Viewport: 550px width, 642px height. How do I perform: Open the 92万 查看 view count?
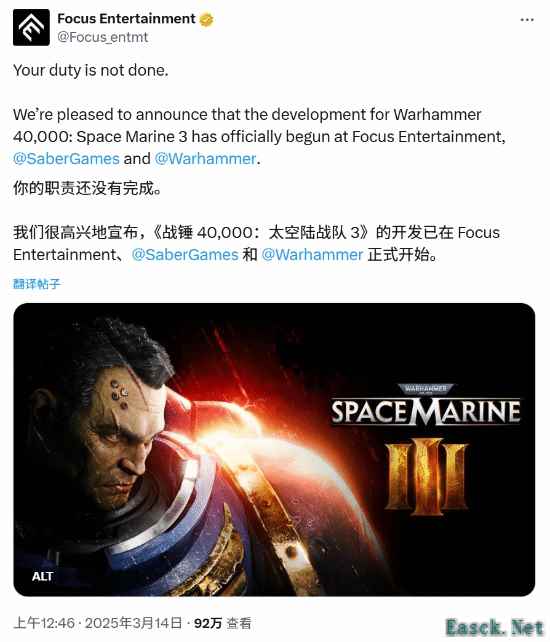(222, 623)
